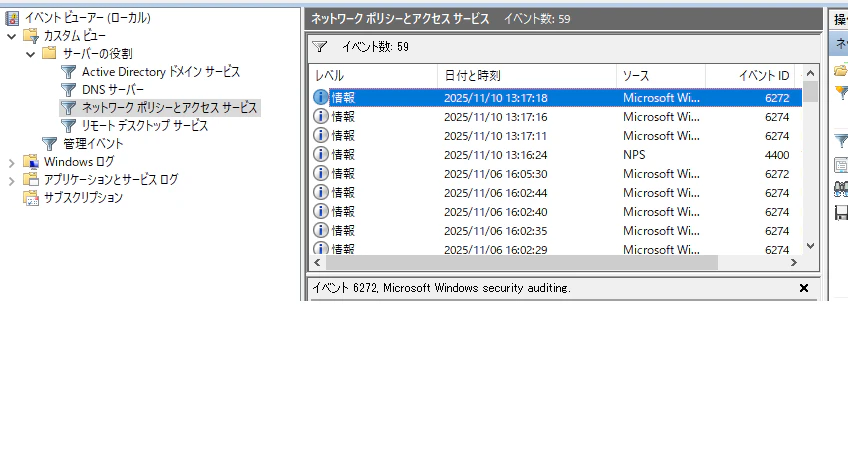Open リモート デスクトップ サービス view
This screenshot has width=848, height=460.
144,125
